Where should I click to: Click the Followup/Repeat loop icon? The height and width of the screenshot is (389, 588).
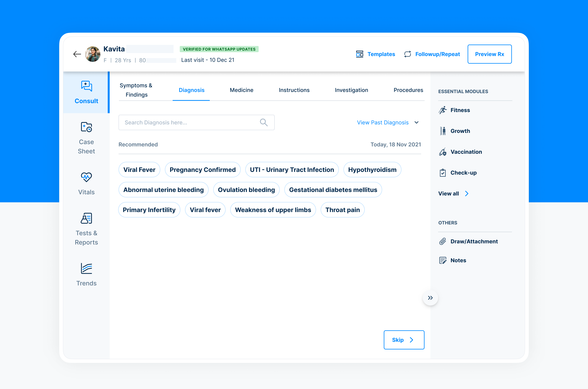pos(408,54)
